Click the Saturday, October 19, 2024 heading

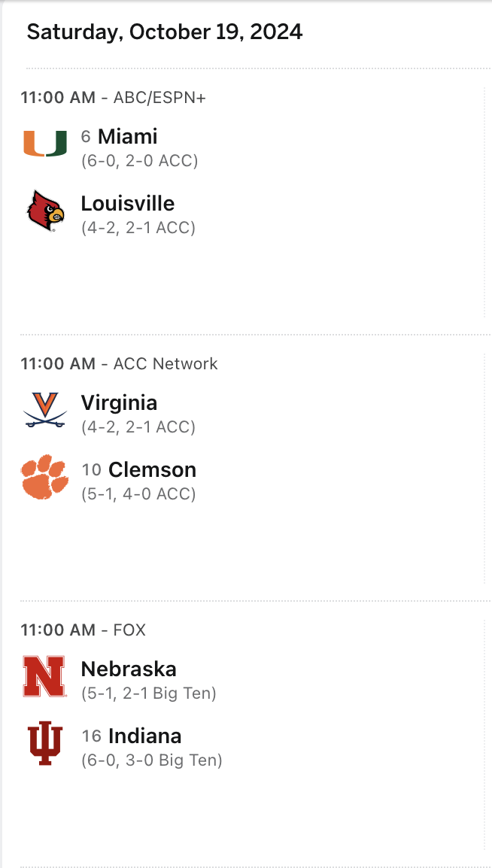point(164,32)
